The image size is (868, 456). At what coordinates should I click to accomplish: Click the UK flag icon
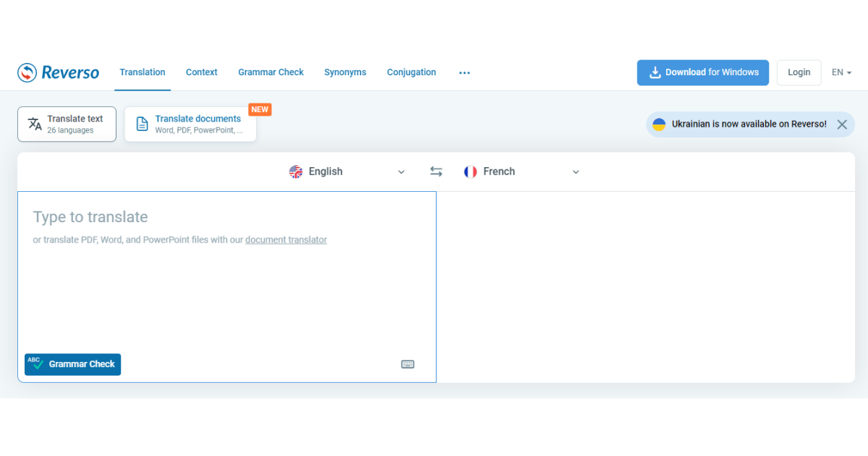[x=296, y=172]
